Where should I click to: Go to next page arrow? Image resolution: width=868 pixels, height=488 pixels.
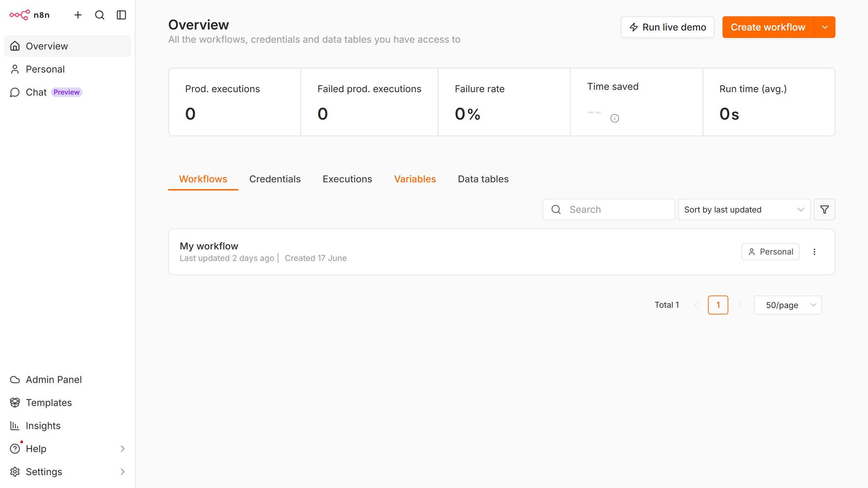tap(740, 305)
